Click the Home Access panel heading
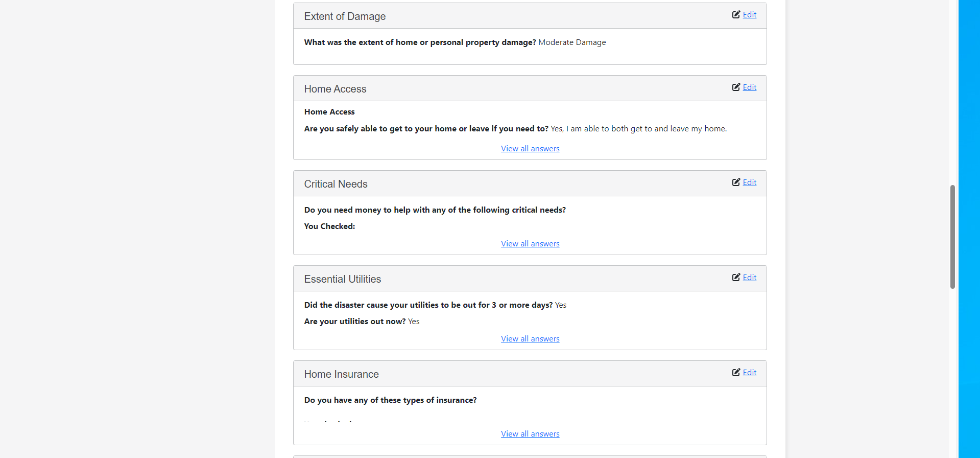 [x=335, y=89]
